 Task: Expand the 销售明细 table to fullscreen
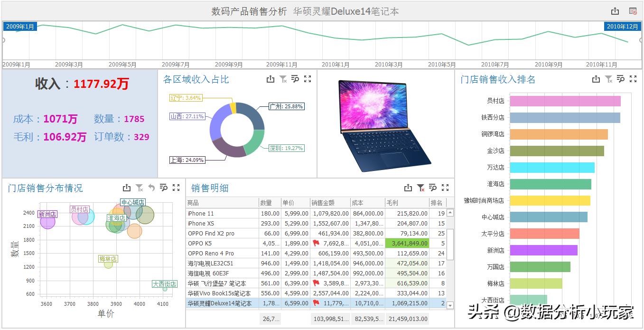445,188
